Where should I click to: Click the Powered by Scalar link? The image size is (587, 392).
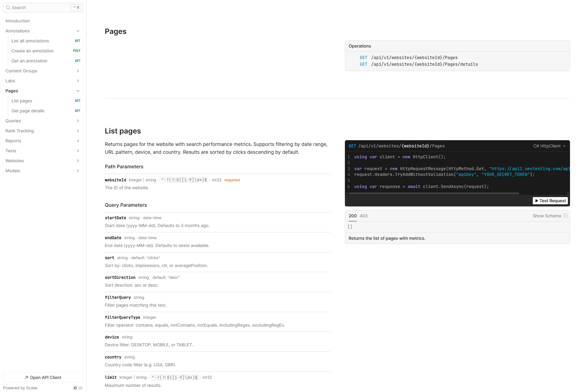pyautogui.click(x=20, y=388)
